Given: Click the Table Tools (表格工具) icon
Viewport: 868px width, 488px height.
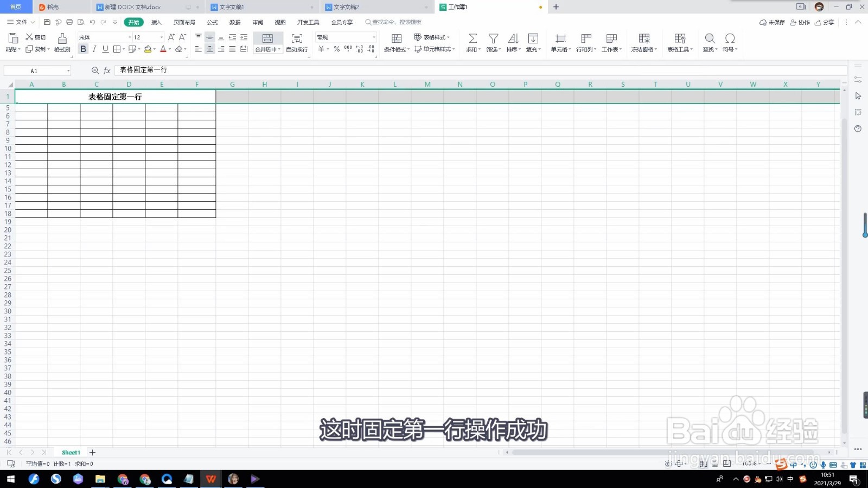Looking at the screenshot, I should tap(680, 38).
